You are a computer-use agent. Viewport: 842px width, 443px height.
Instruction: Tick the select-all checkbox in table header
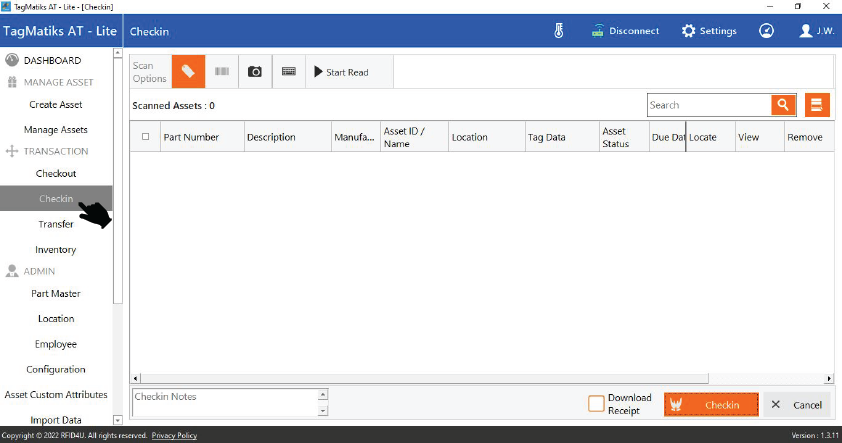point(146,137)
